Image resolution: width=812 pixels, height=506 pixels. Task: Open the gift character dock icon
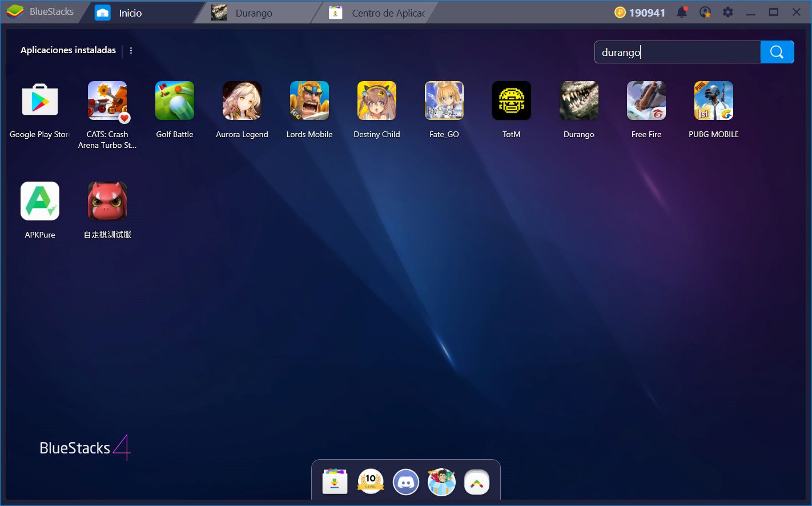coord(441,482)
